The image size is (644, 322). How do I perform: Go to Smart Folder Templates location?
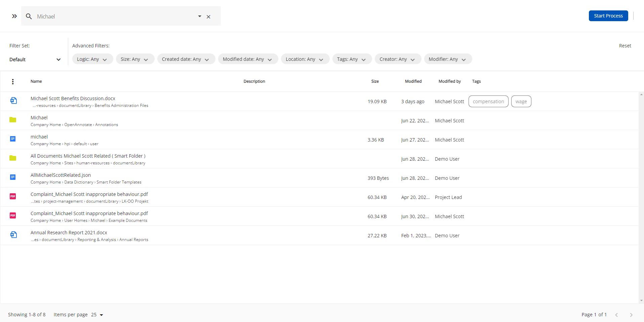(x=119, y=182)
